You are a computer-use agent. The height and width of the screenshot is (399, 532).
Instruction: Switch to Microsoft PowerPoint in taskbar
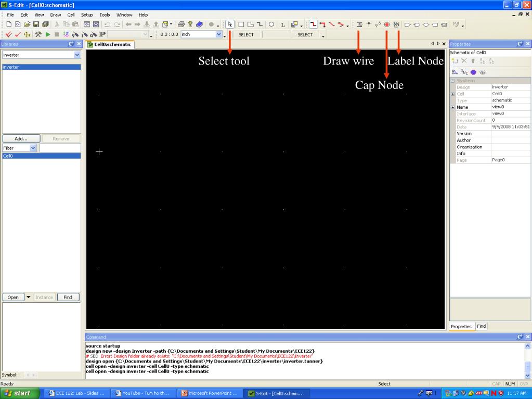coord(210,393)
